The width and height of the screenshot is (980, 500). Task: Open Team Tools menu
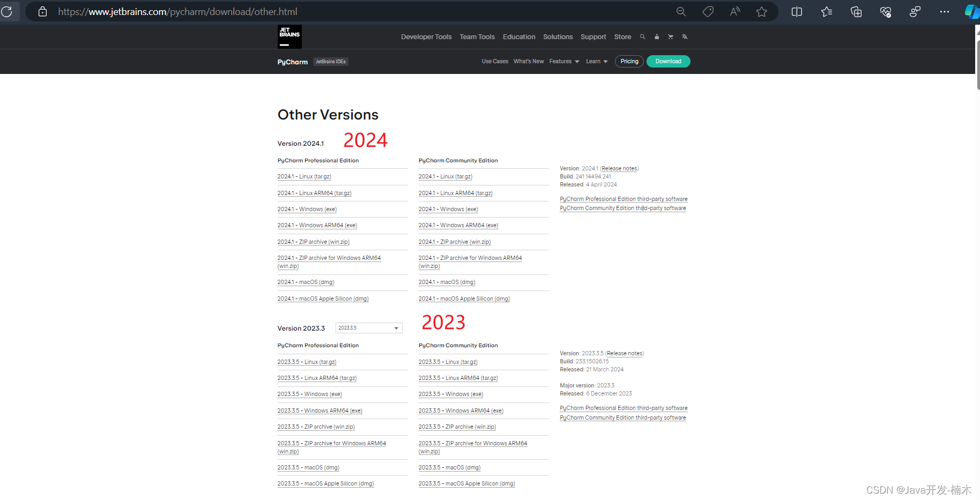point(477,37)
